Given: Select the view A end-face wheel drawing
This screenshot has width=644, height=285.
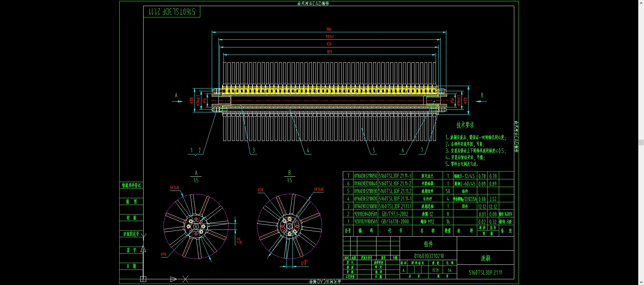Looking at the screenshot, I should coord(196,226).
